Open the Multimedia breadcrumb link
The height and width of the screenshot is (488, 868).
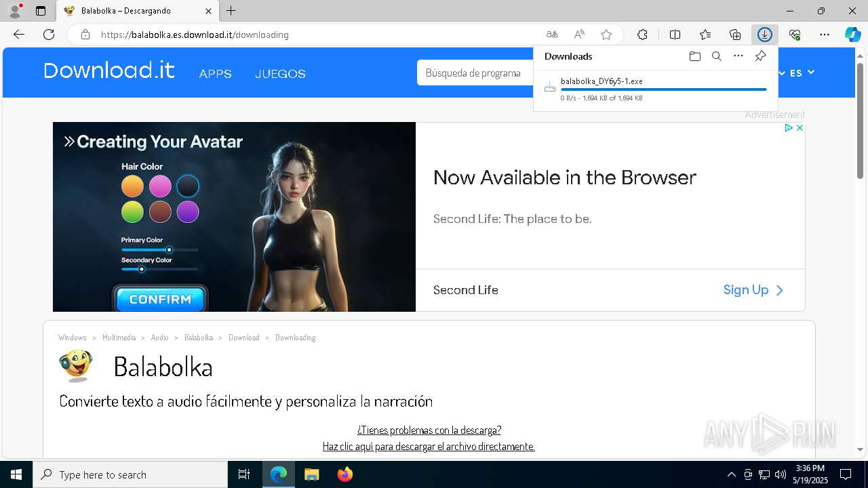point(119,338)
